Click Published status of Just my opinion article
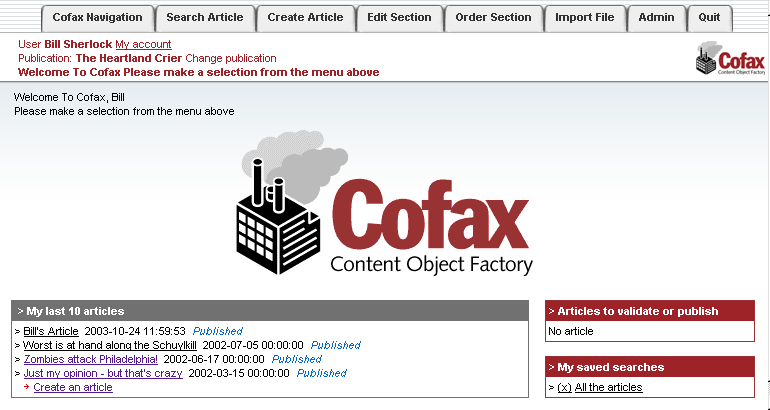The width and height of the screenshot is (770, 410). coord(322,373)
